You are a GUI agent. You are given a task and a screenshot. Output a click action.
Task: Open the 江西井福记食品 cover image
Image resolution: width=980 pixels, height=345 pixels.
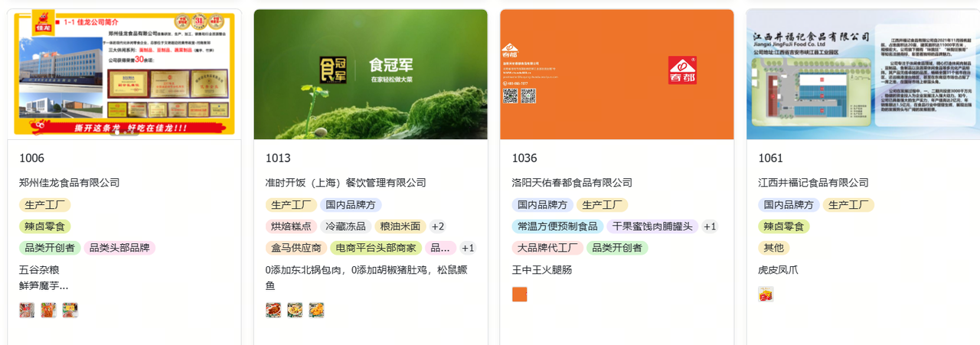(864, 74)
